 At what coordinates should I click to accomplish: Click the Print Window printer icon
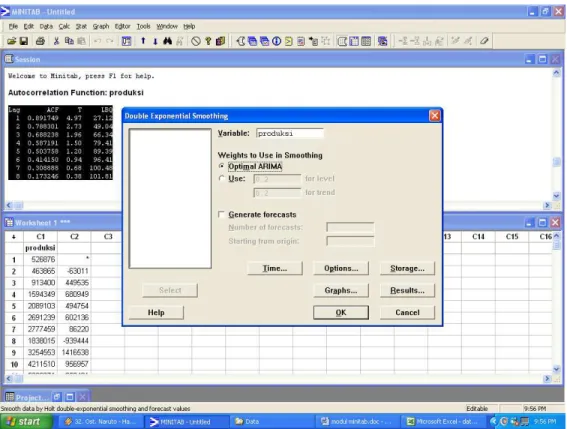(40, 41)
